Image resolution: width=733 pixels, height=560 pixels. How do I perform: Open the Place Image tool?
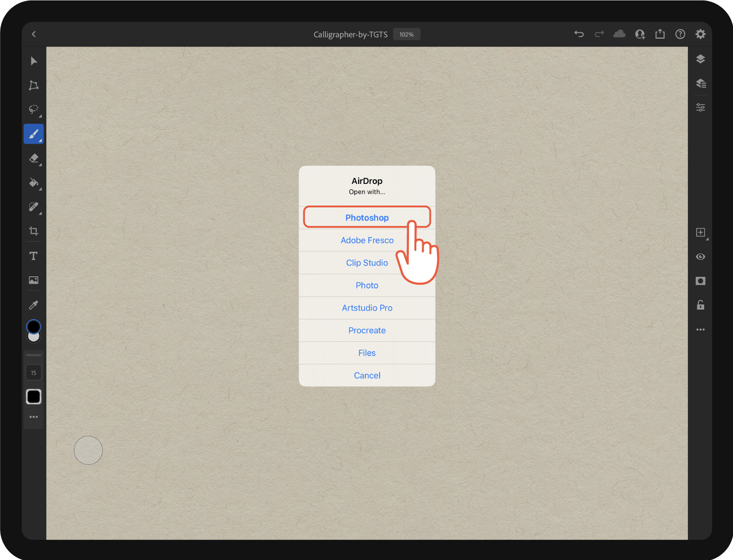(34, 280)
